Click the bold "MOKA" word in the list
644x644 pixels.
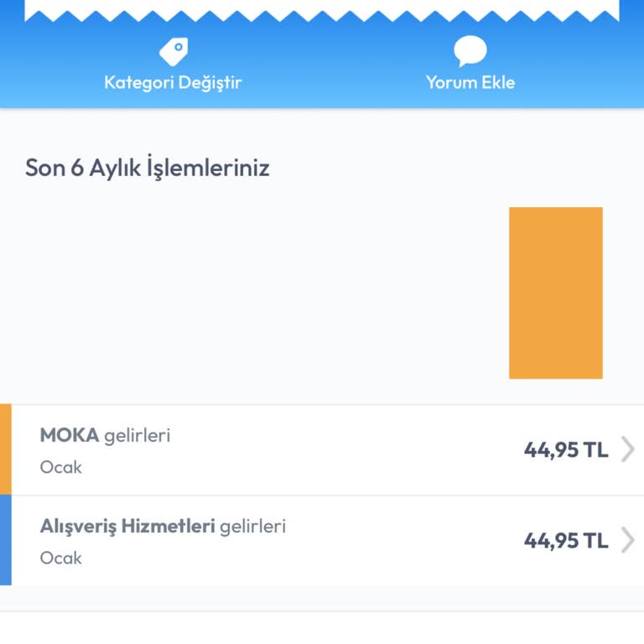pos(70,435)
